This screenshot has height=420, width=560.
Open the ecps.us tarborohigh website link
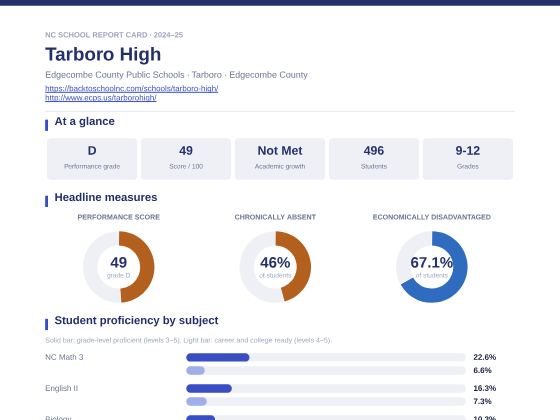tap(101, 98)
